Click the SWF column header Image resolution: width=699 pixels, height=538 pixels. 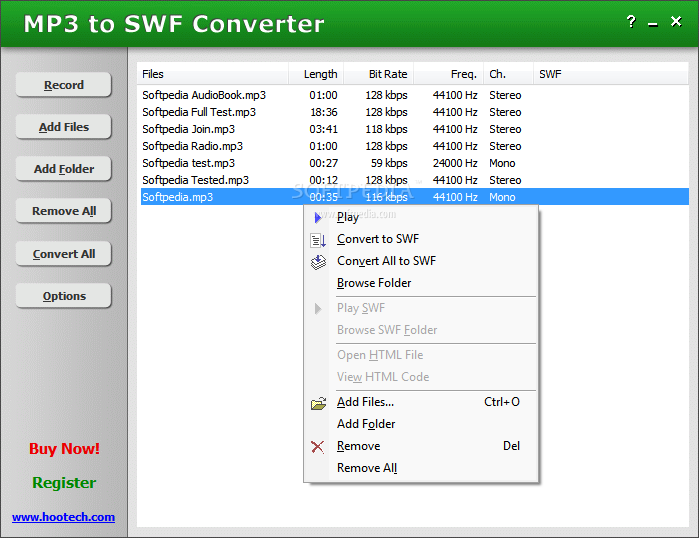[x=611, y=74]
